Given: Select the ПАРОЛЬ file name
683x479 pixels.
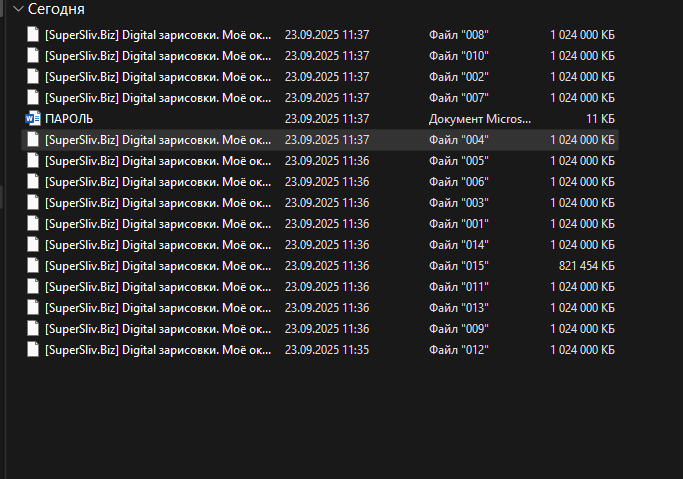Looking at the screenshot, I should pos(69,119).
